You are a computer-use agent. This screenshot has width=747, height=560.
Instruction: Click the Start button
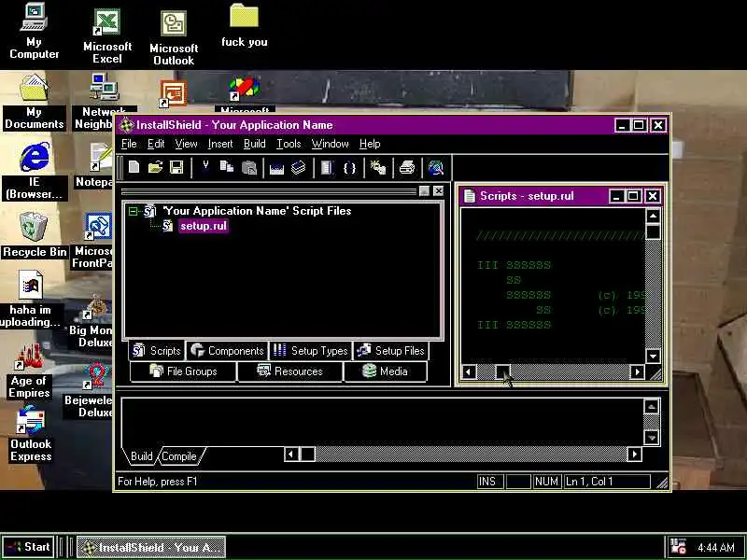(x=29, y=547)
